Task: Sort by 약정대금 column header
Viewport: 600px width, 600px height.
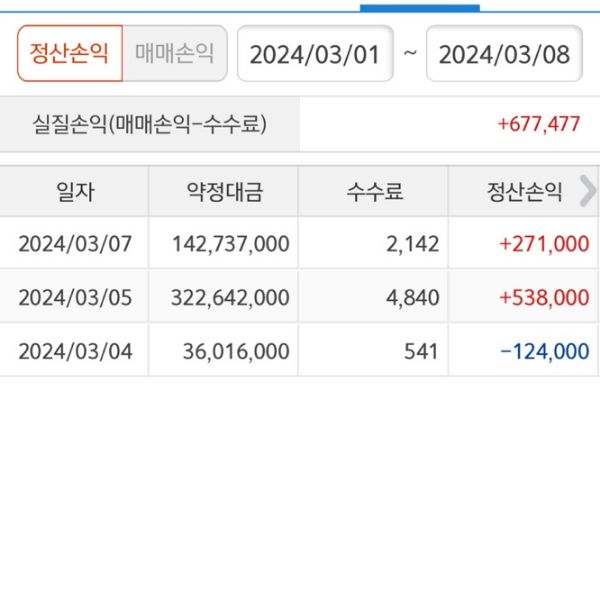Action: (x=224, y=191)
